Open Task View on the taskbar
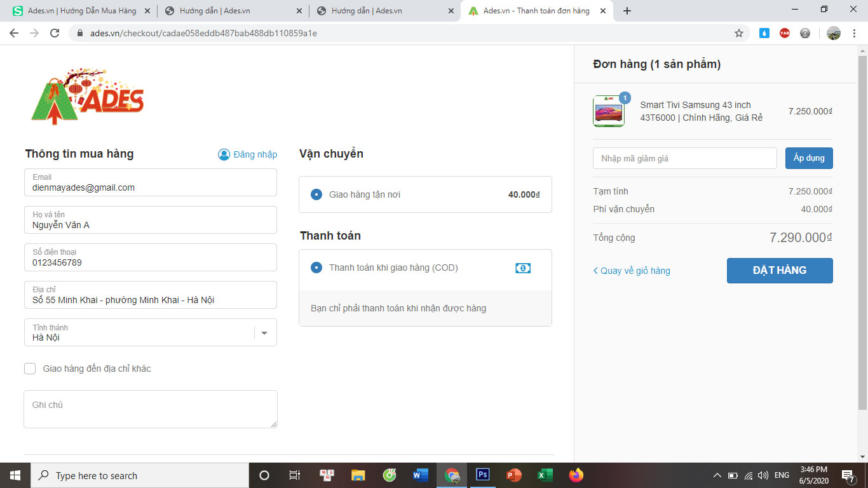This screenshot has height=488, width=868. 295,475
